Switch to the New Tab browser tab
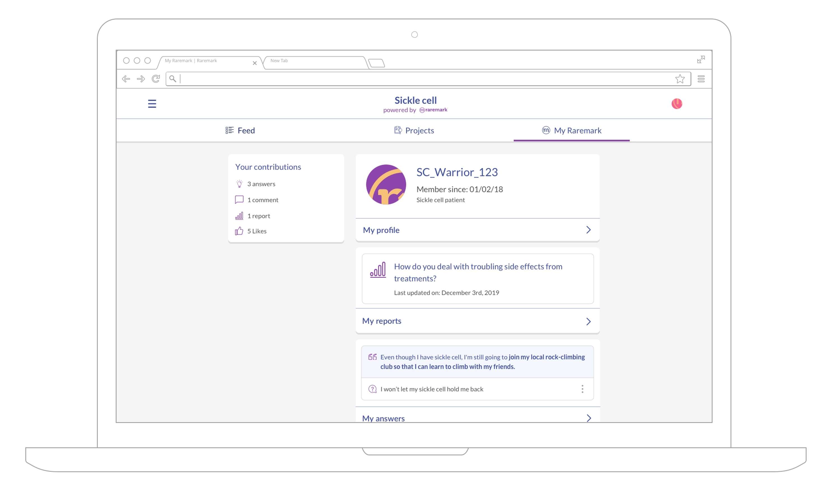The width and height of the screenshot is (840, 504). click(316, 62)
